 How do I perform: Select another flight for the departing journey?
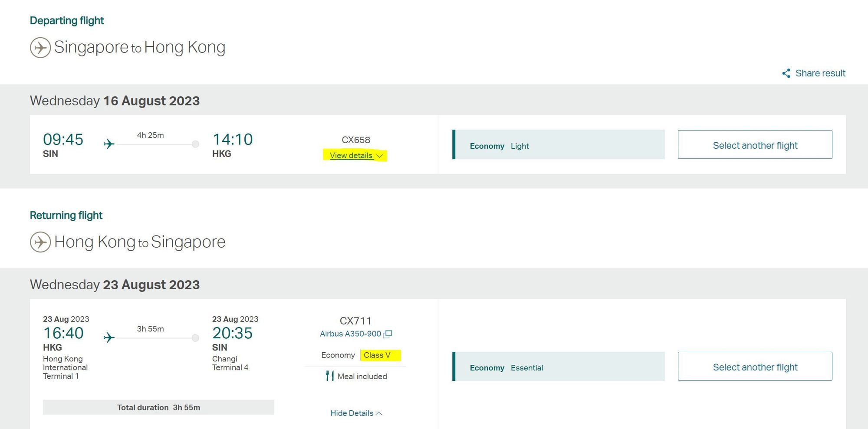point(755,145)
